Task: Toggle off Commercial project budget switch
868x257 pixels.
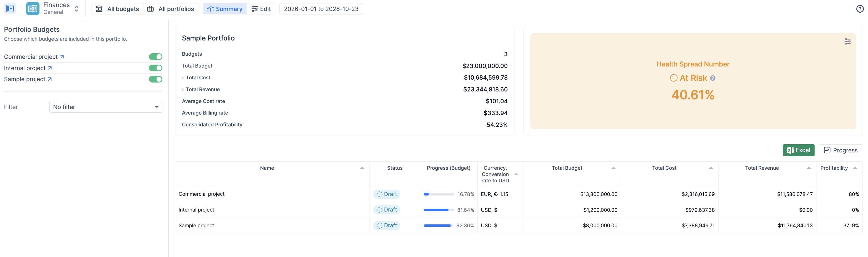Action: point(155,57)
